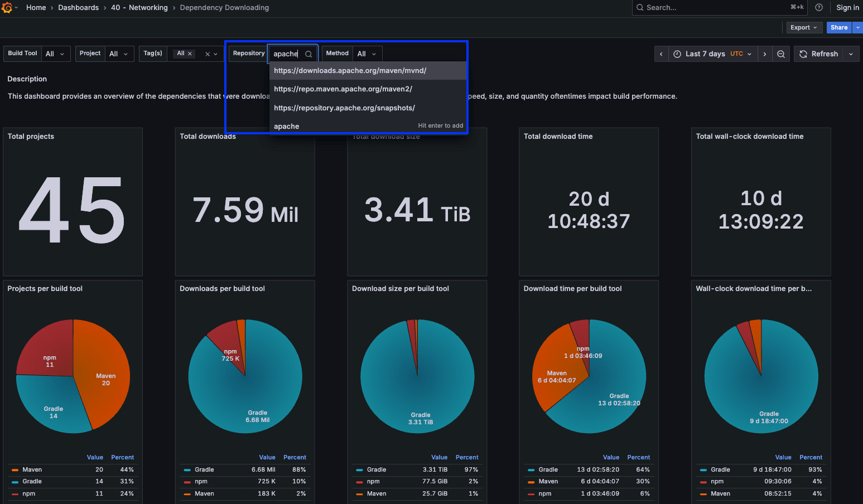This screenshot has height=504, width=863.
Task: Shift time range backward with left arrow
Action: tap(661, 54)
